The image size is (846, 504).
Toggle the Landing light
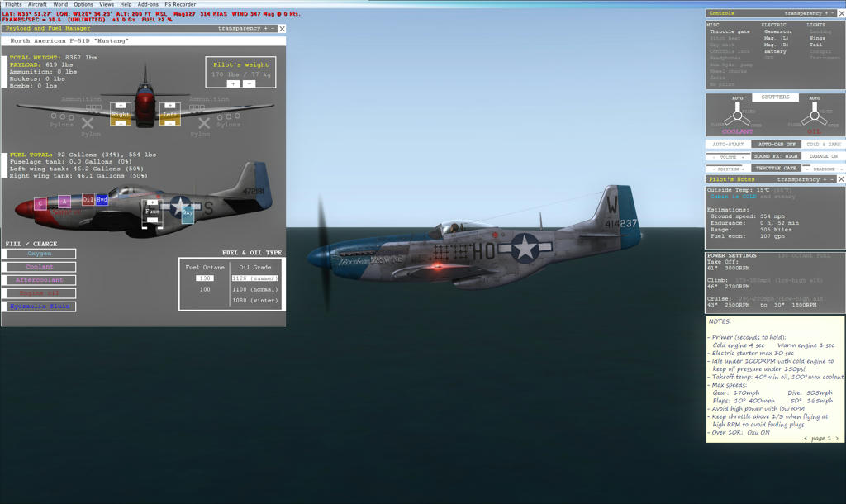[820, 32]
